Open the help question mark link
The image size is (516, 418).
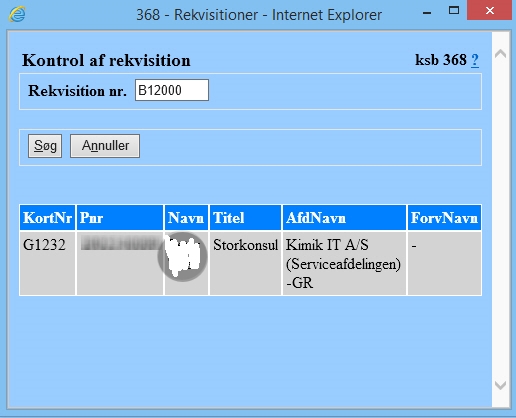click(x=475, y=60)
